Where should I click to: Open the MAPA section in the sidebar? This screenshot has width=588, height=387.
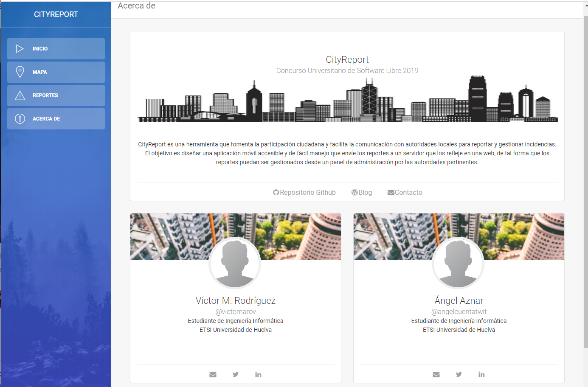(56, 72)
